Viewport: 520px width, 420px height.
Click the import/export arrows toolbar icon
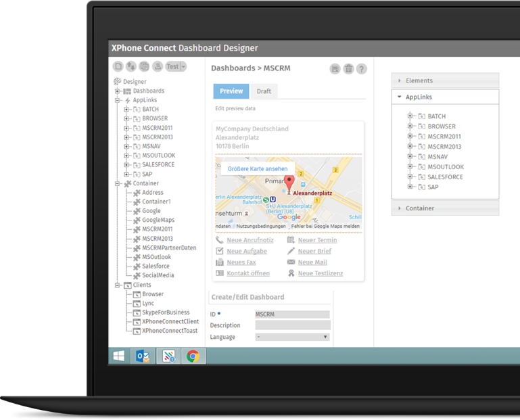[131, 66]
